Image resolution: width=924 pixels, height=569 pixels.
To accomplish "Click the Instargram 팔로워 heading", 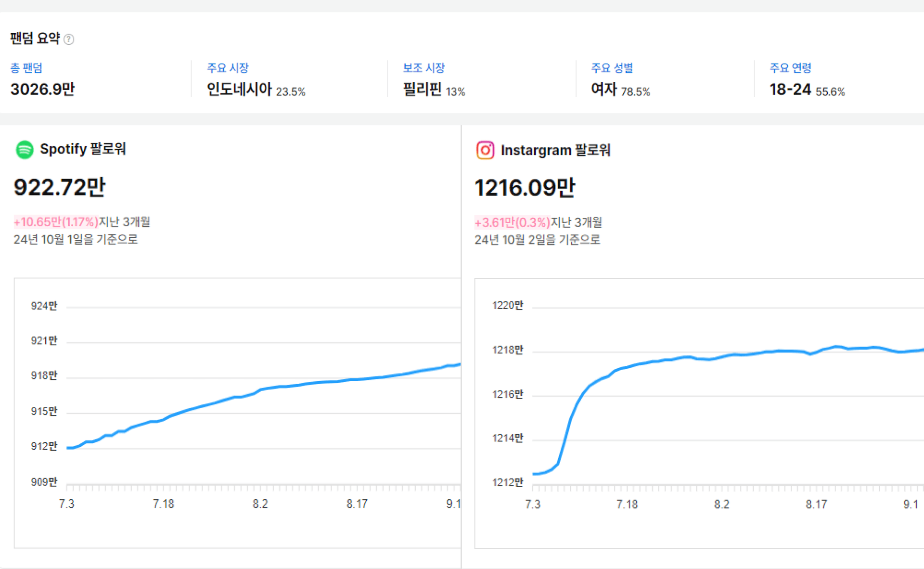I will (x=555, y=150).
